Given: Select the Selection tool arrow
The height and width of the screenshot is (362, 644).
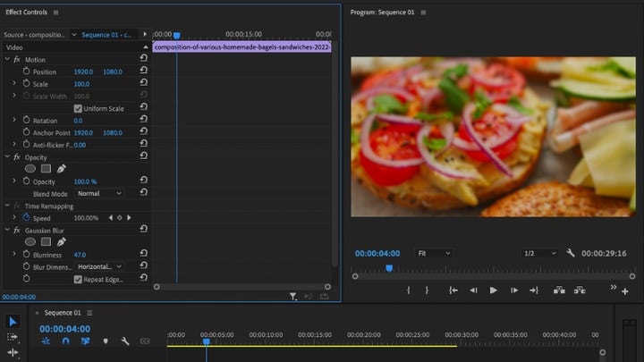Looking at the screenshot, I should [13, 322].
